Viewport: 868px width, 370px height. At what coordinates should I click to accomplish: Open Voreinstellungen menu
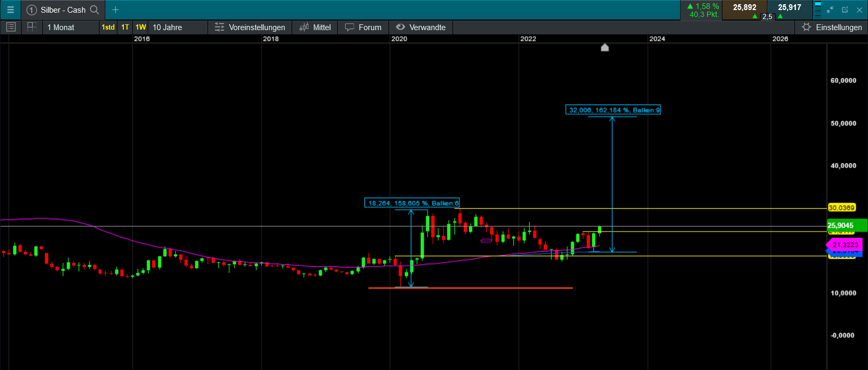coord(250,27)
